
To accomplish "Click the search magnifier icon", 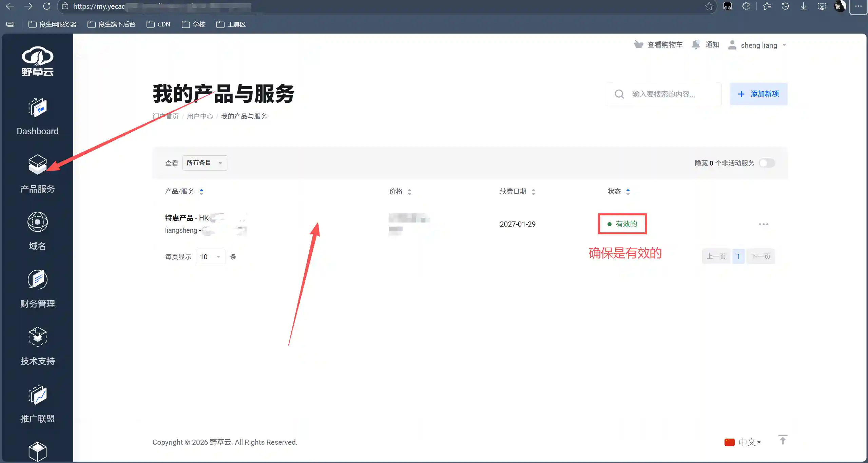I will (x=619, y=94).
